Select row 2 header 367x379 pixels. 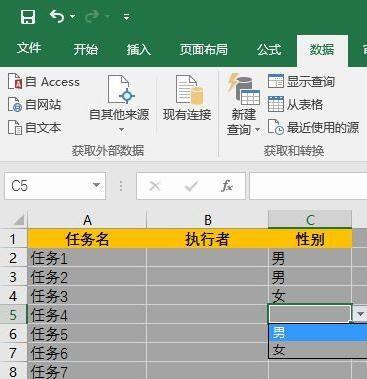coord(13,258)
